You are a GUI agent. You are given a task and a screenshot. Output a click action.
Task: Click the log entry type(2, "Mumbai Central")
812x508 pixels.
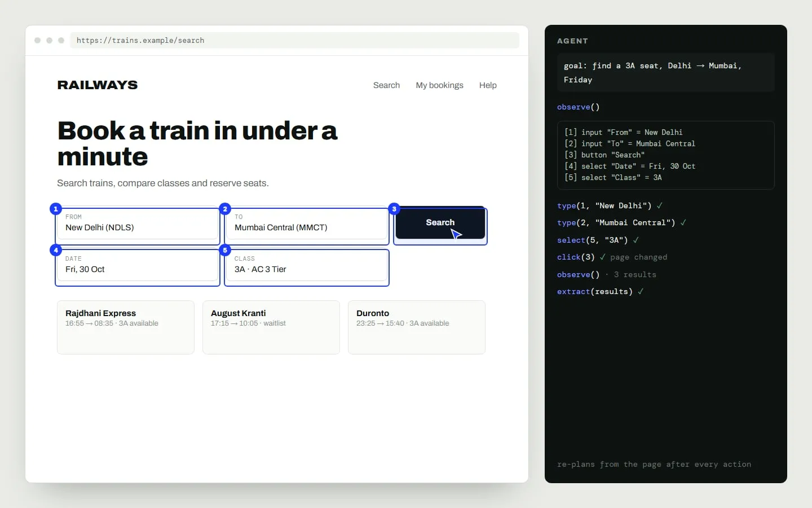click(621, 223)
